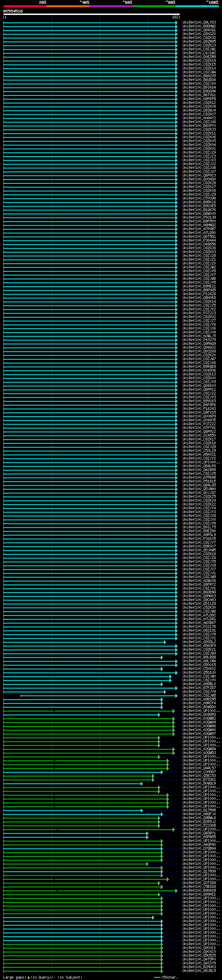
Task: Open hit UniRef100_A9RBL0
Action: (x=199, y=684)
